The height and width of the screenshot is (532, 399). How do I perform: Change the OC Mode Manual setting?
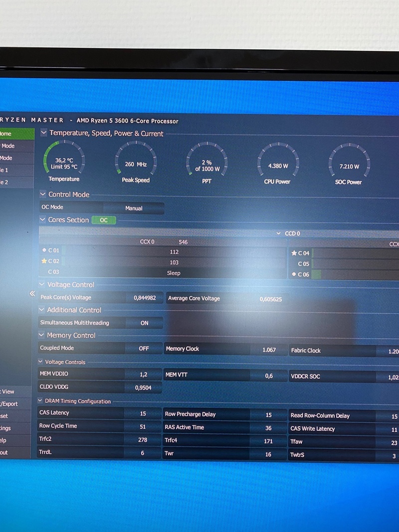(134, 208)
